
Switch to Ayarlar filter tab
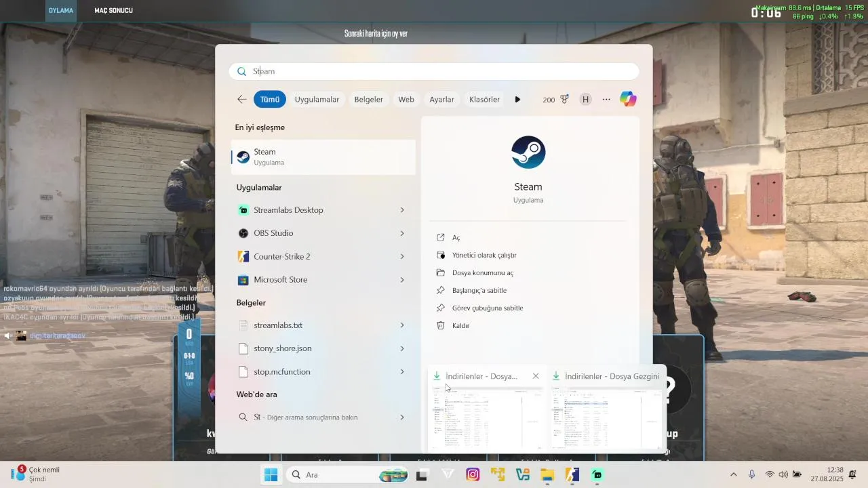pyautogui.click(x=441, y=100)
